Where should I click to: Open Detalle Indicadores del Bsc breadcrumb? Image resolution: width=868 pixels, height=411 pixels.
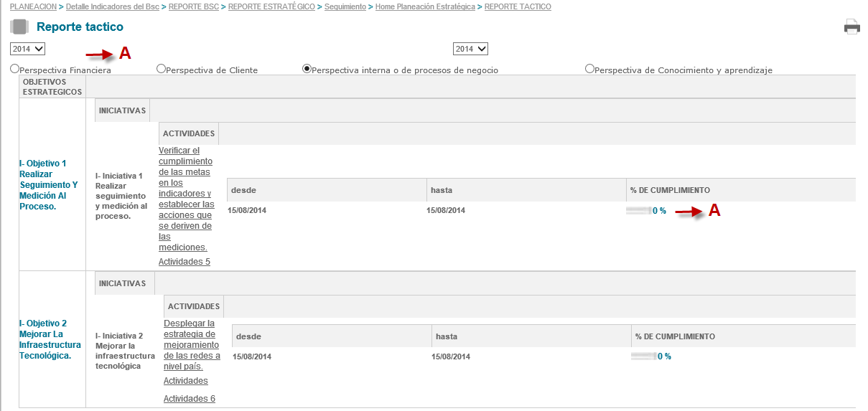[x=113, y=6]
